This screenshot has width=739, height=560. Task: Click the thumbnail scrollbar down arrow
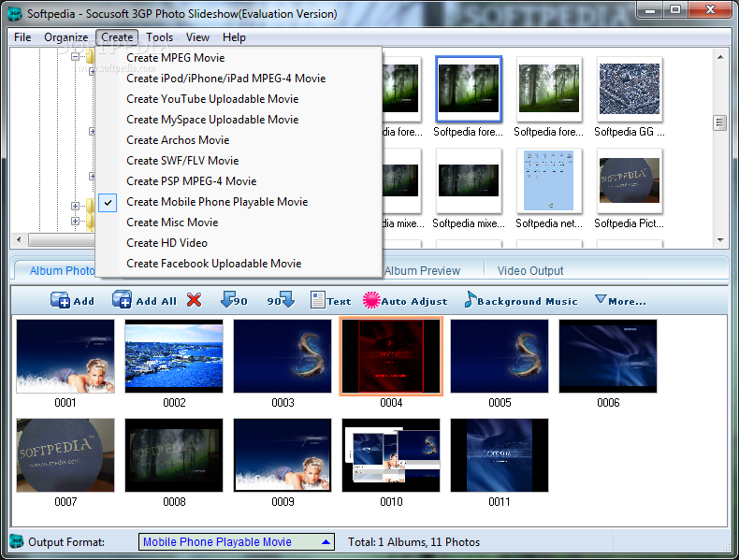(720, 239)
